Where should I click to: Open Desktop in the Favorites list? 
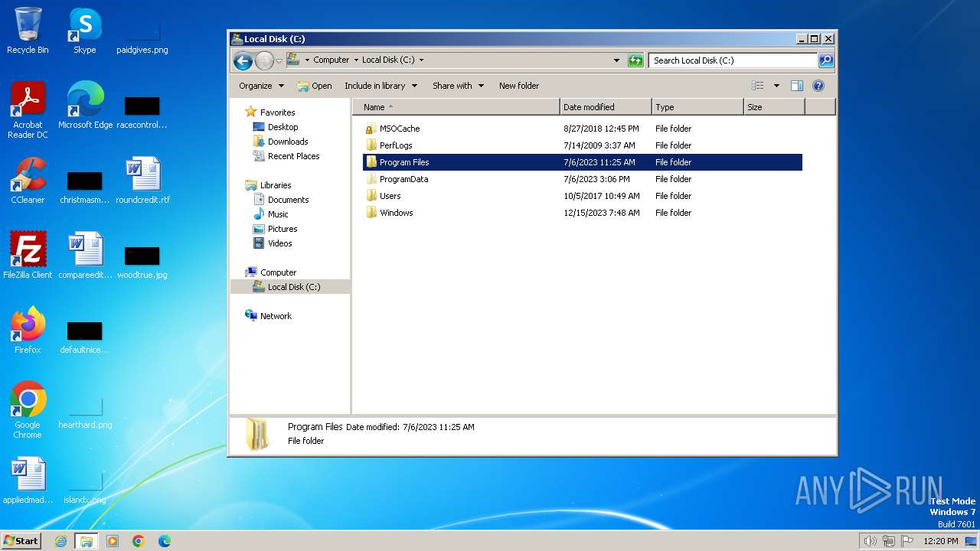pos(283,127)
